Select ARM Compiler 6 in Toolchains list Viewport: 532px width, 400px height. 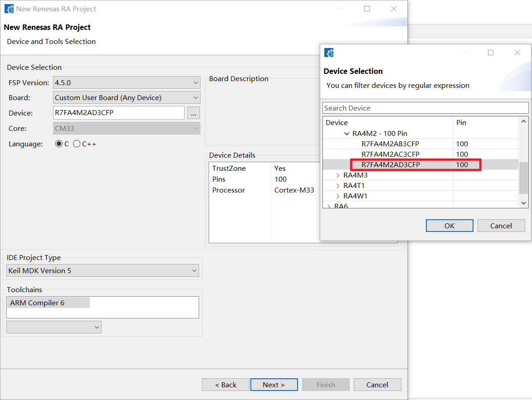pos(48,303)
